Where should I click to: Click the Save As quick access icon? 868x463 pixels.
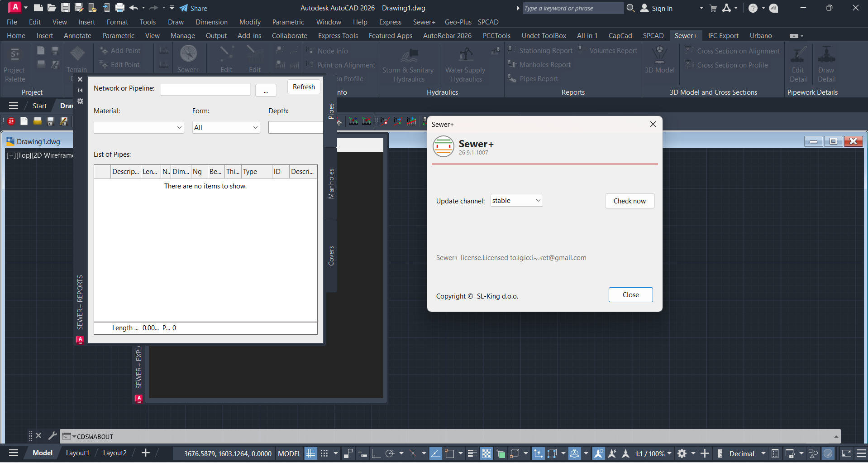[79, 8]
